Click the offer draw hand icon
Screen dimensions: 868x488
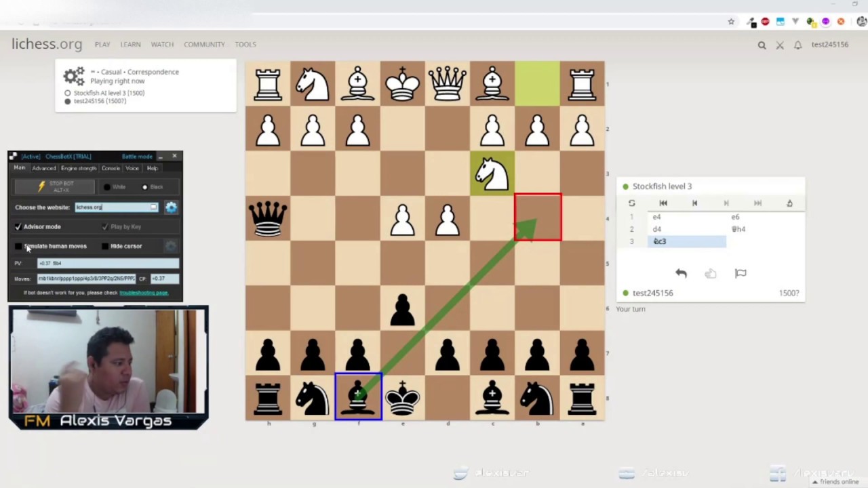pos(711,273)
